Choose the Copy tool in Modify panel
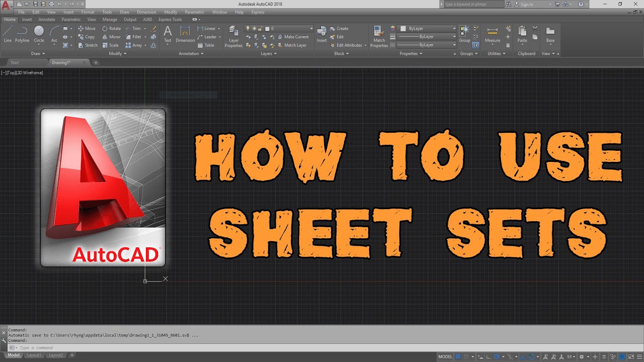 tap(87, 37)
